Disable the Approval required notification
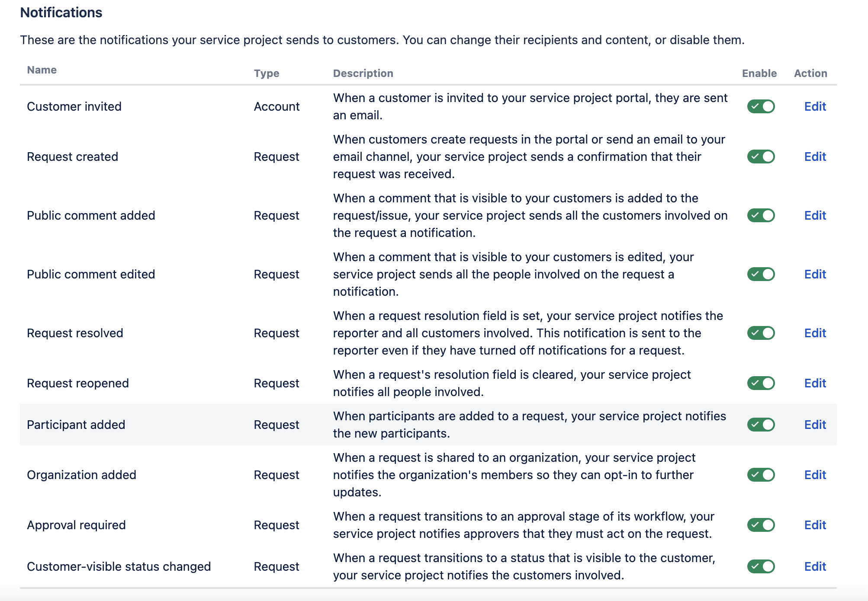The width and height of the screenshot is (868, 601). pos(761,525)
